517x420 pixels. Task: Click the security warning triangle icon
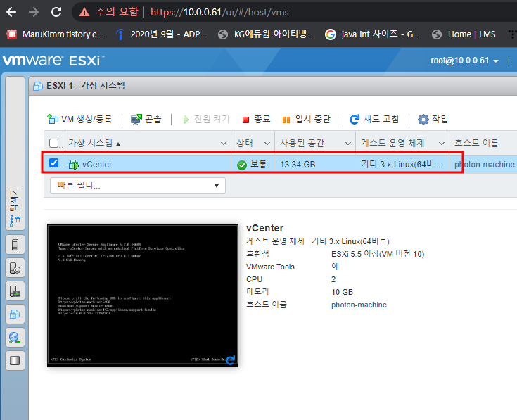pos(84,13)
